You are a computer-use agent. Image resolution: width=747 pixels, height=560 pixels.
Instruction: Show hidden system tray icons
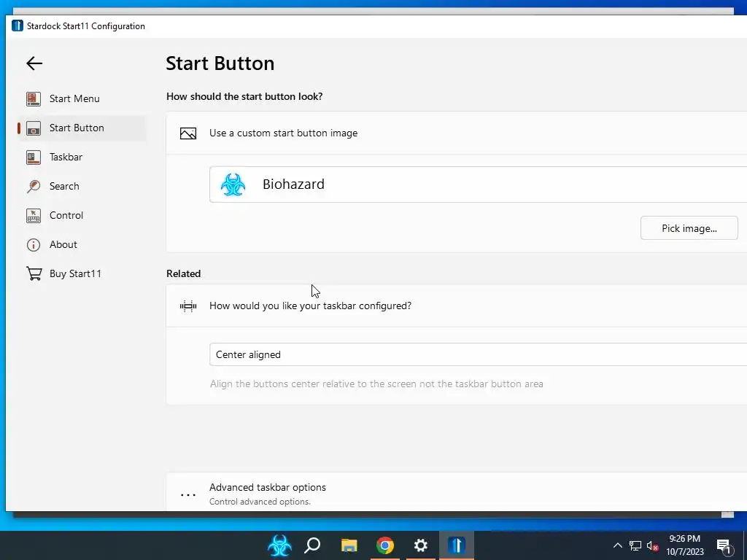click(617, 545)
